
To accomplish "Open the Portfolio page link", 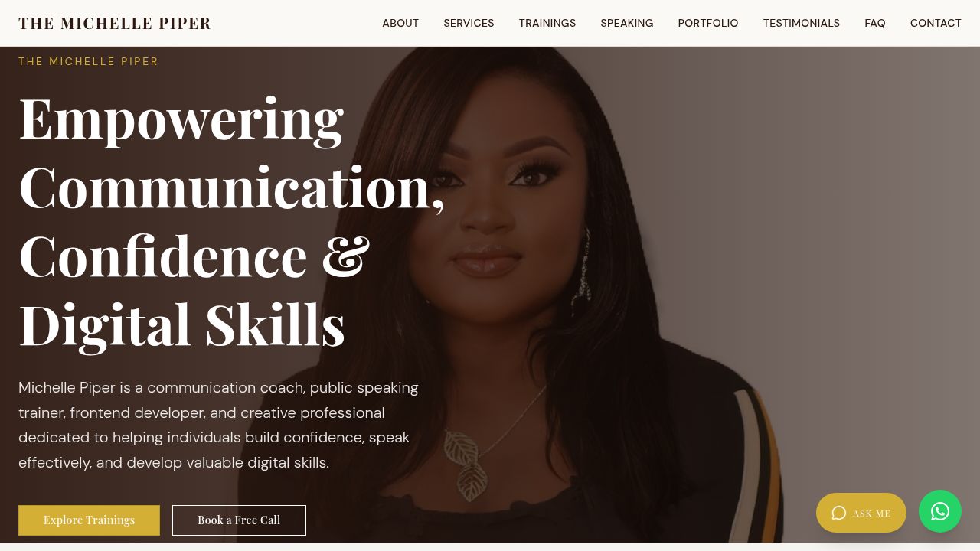I will 708,23.
